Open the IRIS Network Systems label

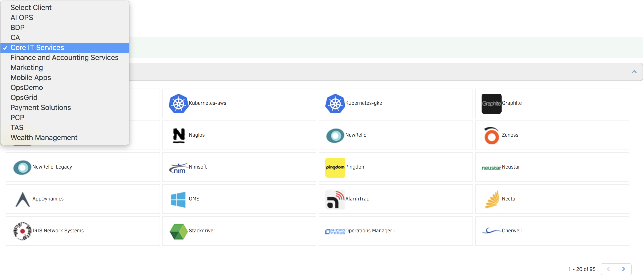click(x=58, y=231)
